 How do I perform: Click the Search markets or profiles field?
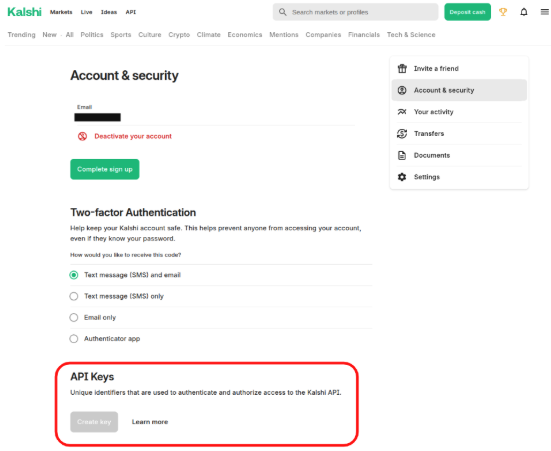[355, 12]
